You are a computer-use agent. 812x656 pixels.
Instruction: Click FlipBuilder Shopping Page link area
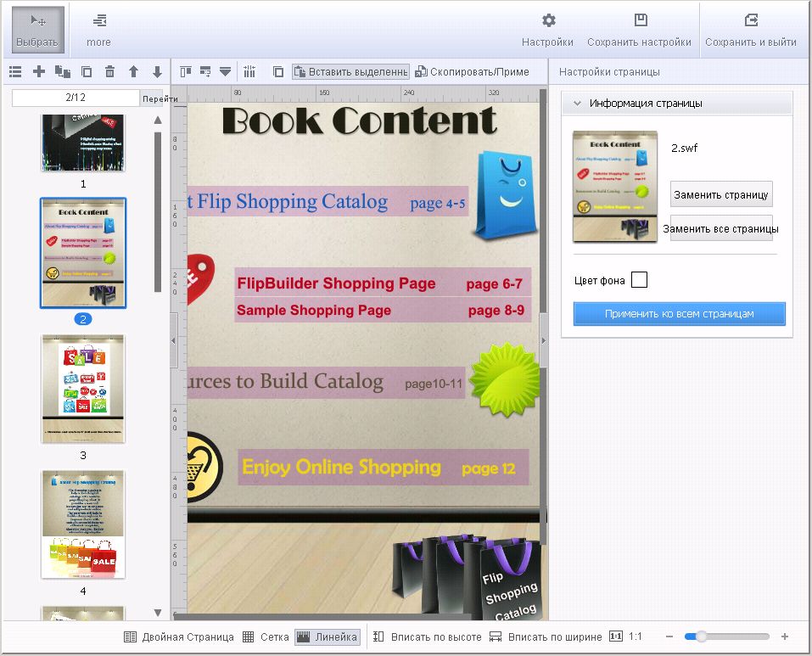[383, 283]
